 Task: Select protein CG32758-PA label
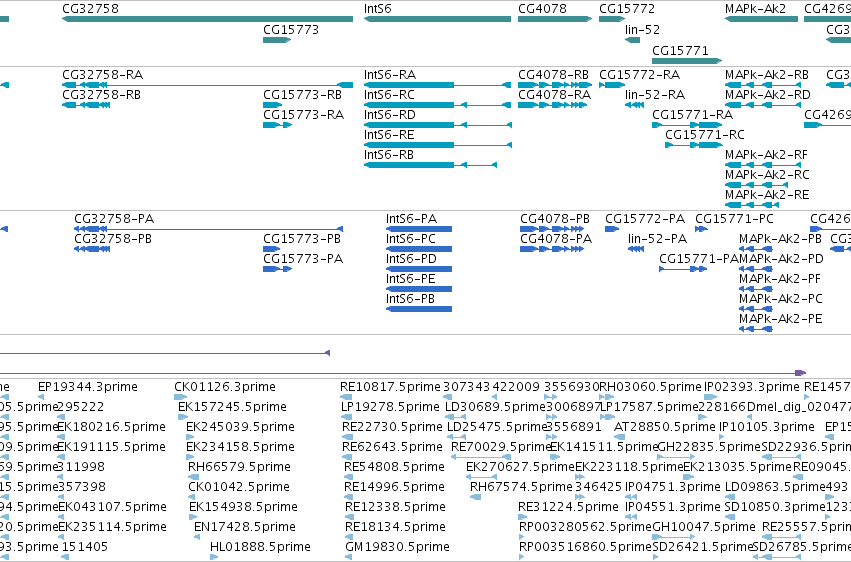(114, 219)
